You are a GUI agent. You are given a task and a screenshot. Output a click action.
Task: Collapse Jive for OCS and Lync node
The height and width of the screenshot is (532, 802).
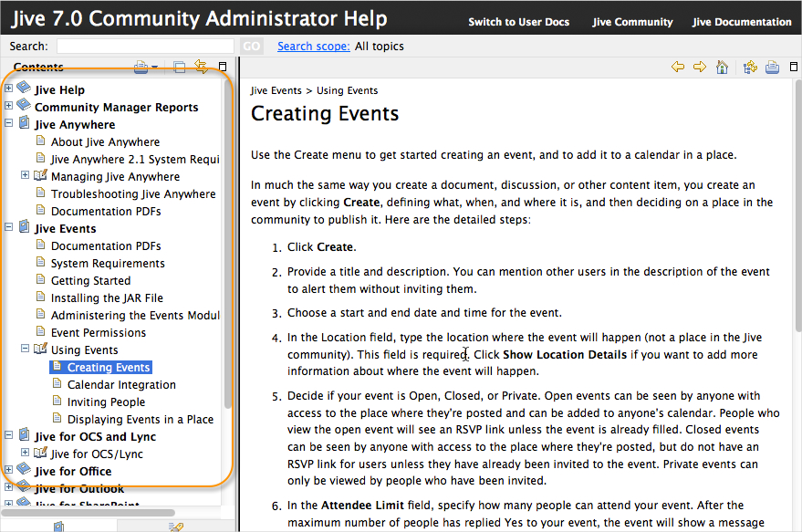[9, 434]
